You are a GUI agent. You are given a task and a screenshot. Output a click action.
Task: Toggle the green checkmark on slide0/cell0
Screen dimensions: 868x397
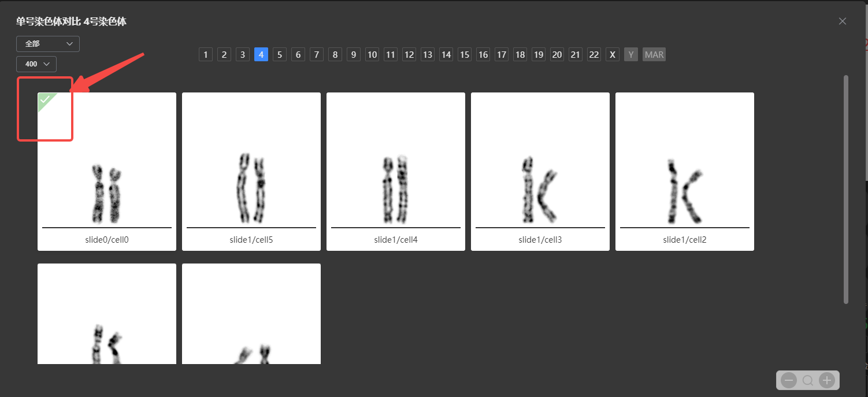tap(45, 100)
